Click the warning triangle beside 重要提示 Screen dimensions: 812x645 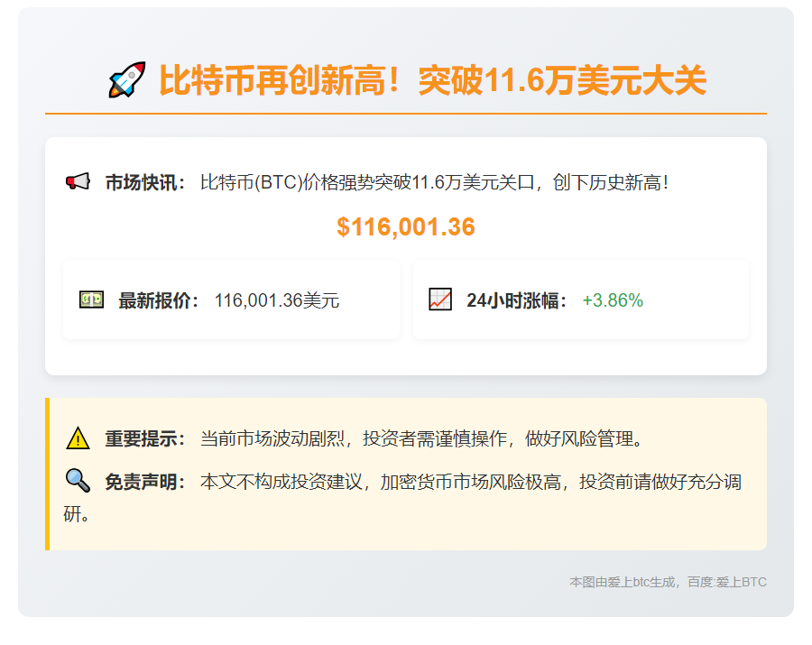(x=76, y=438)
